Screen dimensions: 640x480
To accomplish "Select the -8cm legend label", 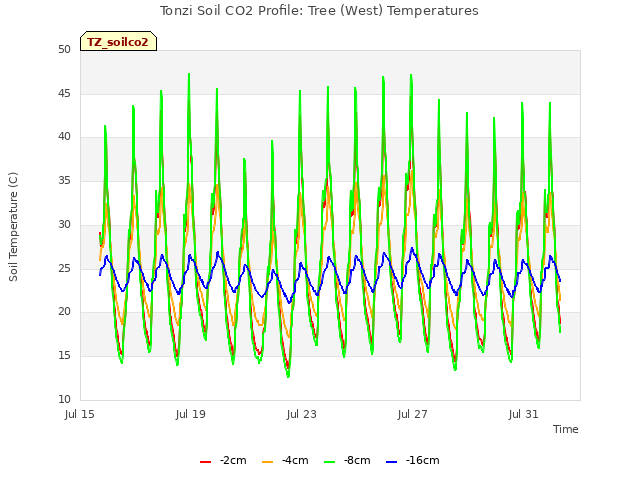I will point(357,460).
